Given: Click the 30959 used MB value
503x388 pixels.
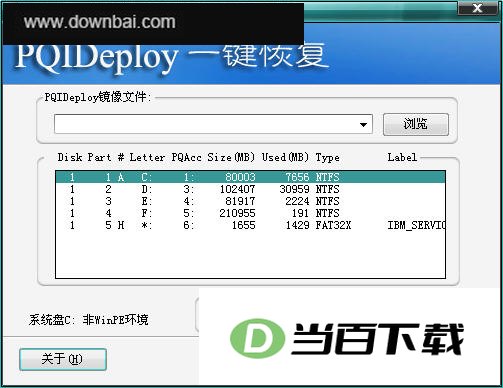Looking at the screenshot, I should click(x=294, y=189).
